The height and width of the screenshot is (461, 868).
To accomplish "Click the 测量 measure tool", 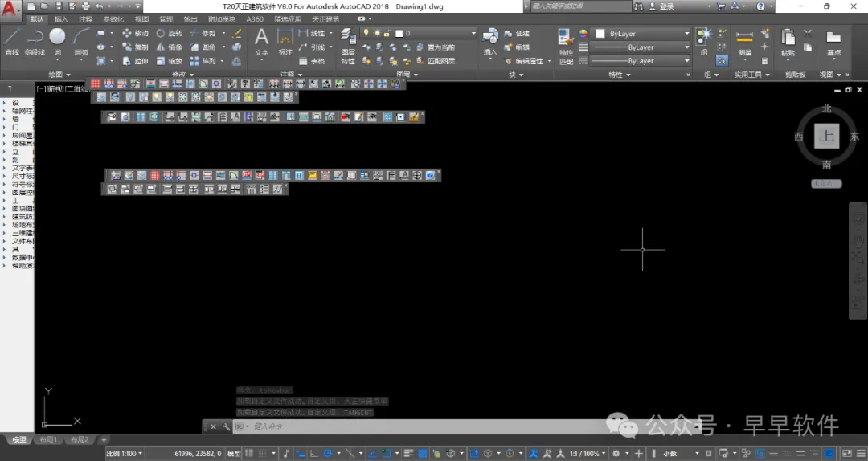I will [x=744, y=43].
